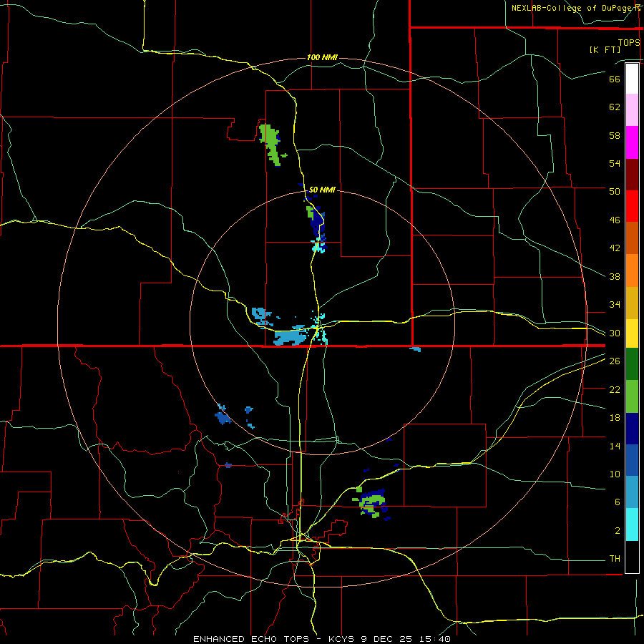This screenshot has height=644, width=644.
Task: Click the 'ENHANCED ECHO TOPS' product title
Action: tap(251, 639)
